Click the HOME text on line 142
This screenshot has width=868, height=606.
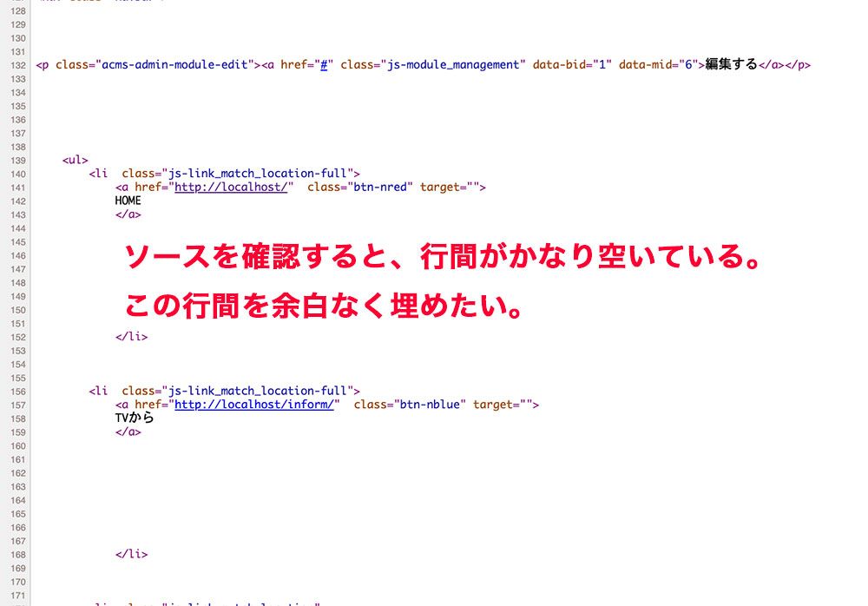coord(128,201)
